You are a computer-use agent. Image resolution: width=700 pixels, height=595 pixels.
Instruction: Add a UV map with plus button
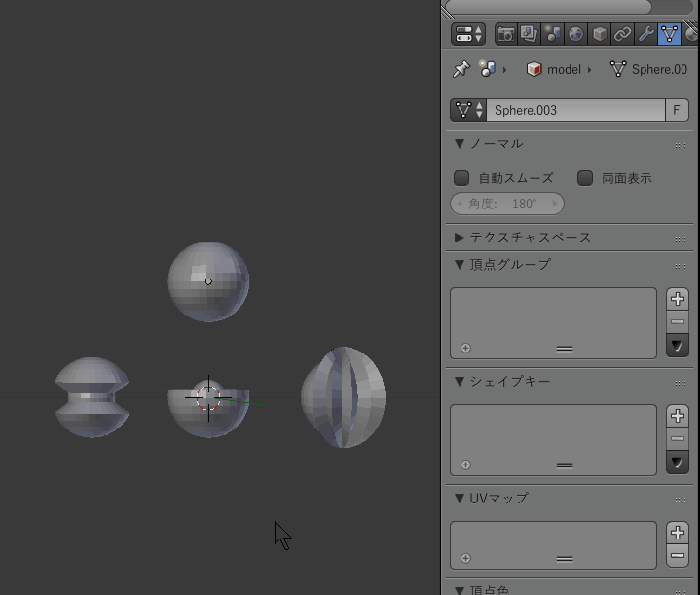(678, 533)
